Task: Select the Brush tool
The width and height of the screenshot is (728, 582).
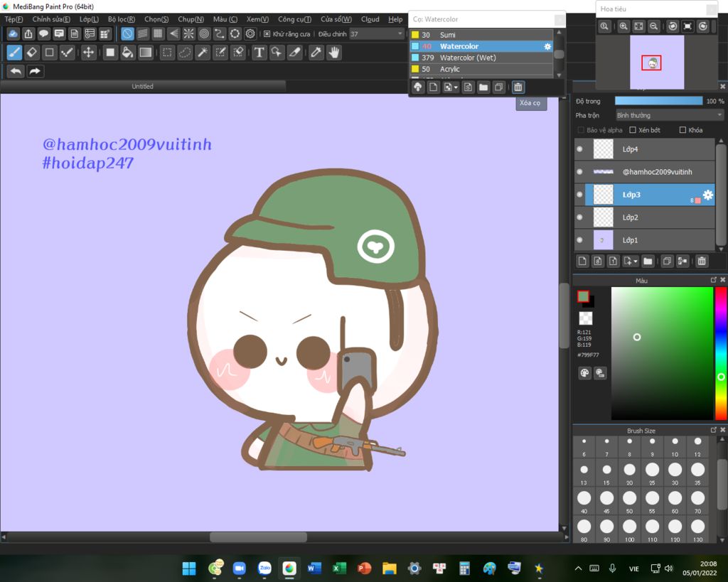Action: [14, 53]
